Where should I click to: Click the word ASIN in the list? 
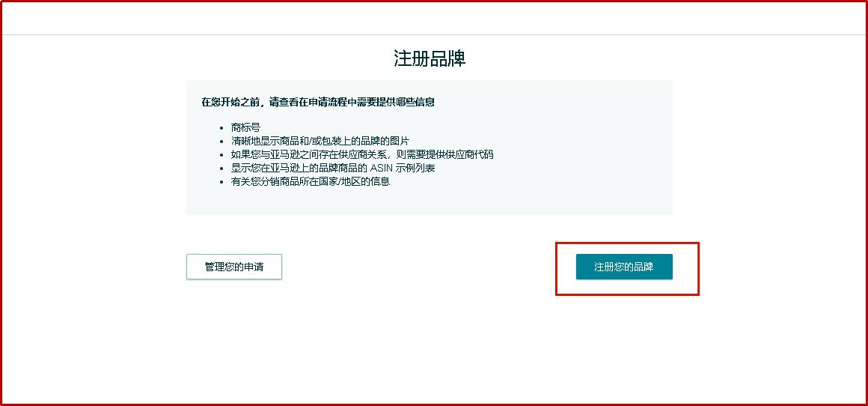(382, 168)
